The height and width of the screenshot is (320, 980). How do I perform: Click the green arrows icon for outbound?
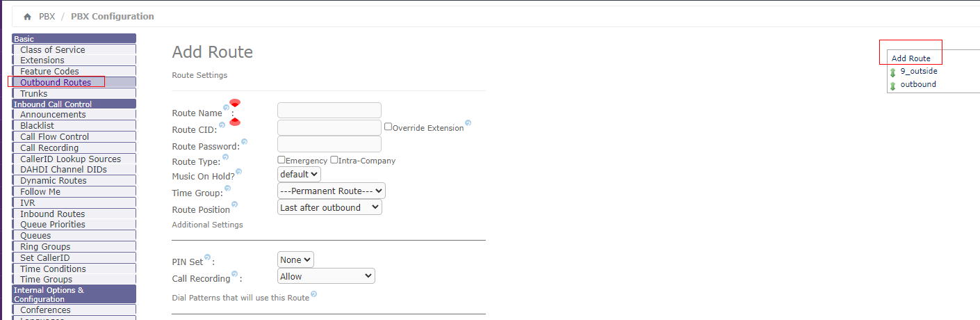tap(893, 86)
